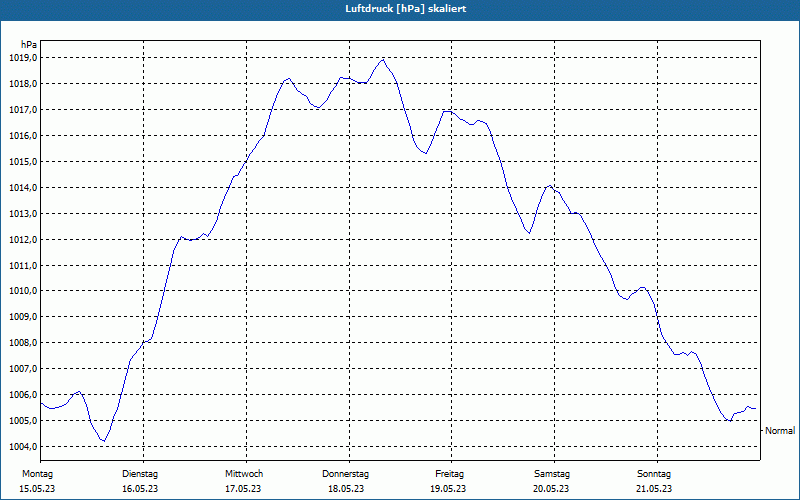Click the lowest curve point on Monday
The height and width of the screenshot is (500, 800).
[x=104, y=441]
